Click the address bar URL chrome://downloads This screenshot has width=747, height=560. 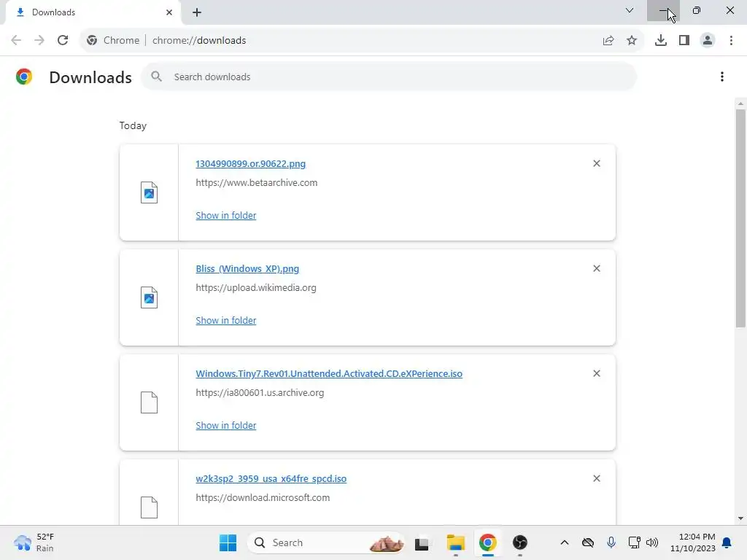point(199,41)
